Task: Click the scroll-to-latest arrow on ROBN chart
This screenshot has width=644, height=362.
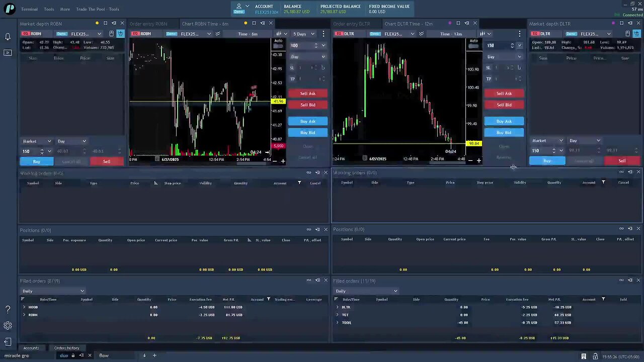Action: (x=267, y=152)
